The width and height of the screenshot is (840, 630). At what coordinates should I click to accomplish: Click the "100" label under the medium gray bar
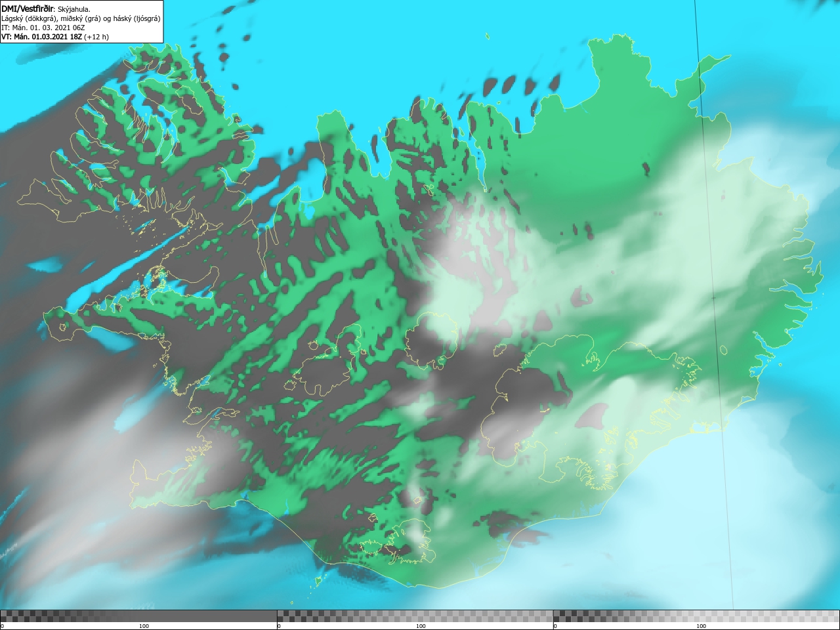[421, 626]
